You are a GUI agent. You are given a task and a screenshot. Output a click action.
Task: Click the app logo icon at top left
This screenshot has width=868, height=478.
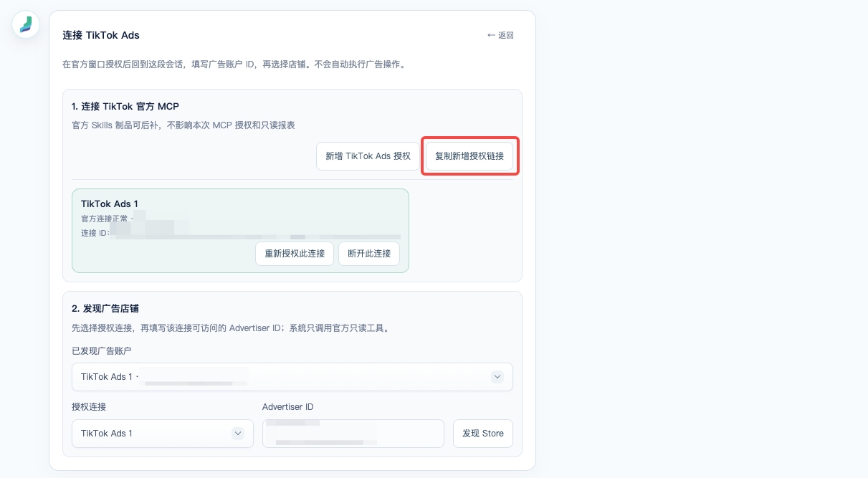(x=26, y=24)
